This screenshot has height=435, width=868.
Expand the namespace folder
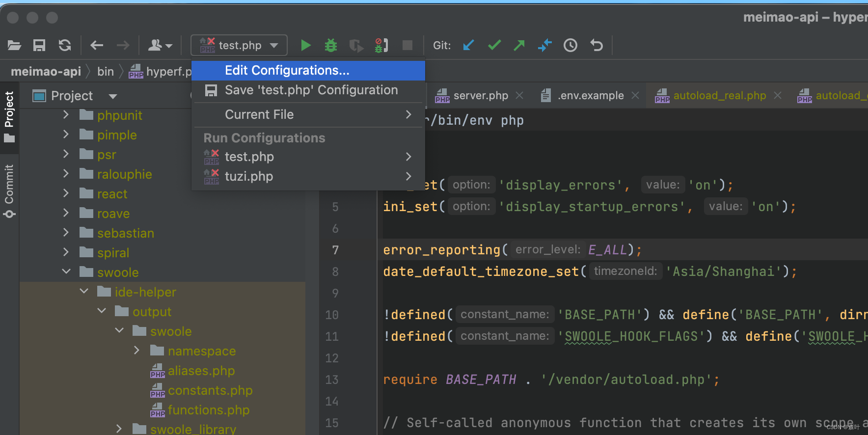click(x=137, y=351)
